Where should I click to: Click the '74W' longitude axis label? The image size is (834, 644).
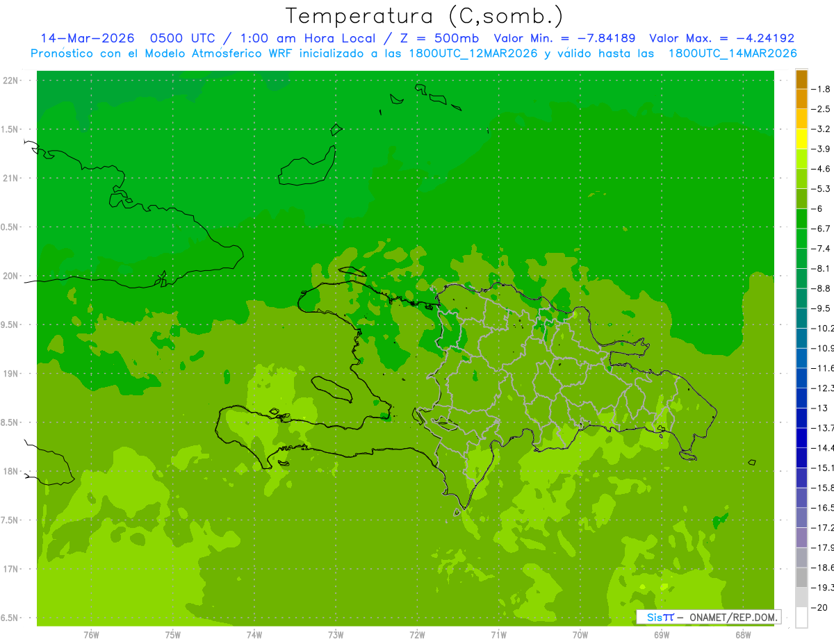tap(254, 635)
